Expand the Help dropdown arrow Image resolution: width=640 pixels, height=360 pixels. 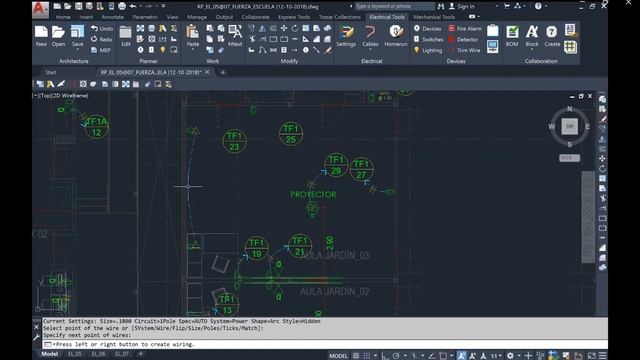click(547, 6)
